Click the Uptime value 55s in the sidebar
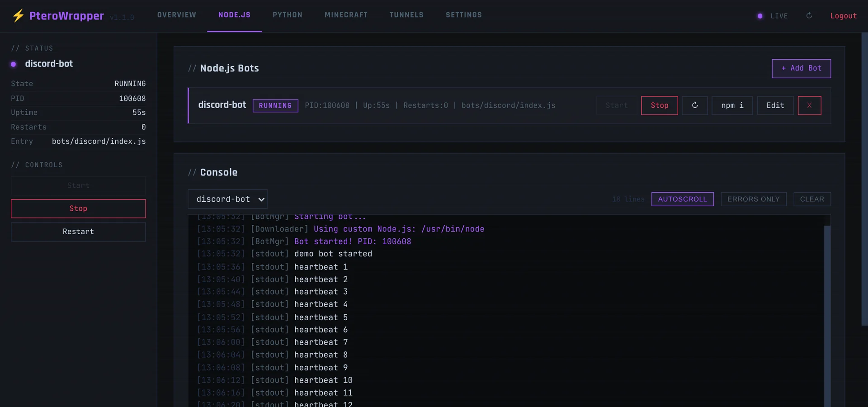 point(139,113)
